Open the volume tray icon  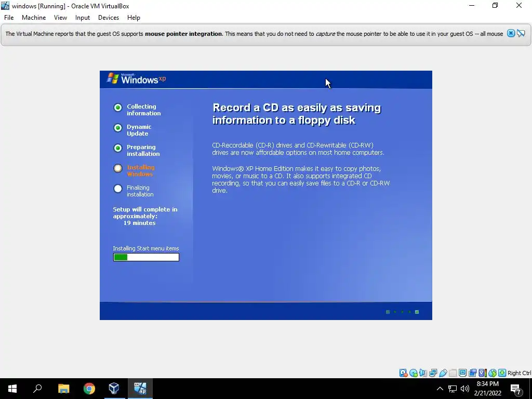[465, 389]
